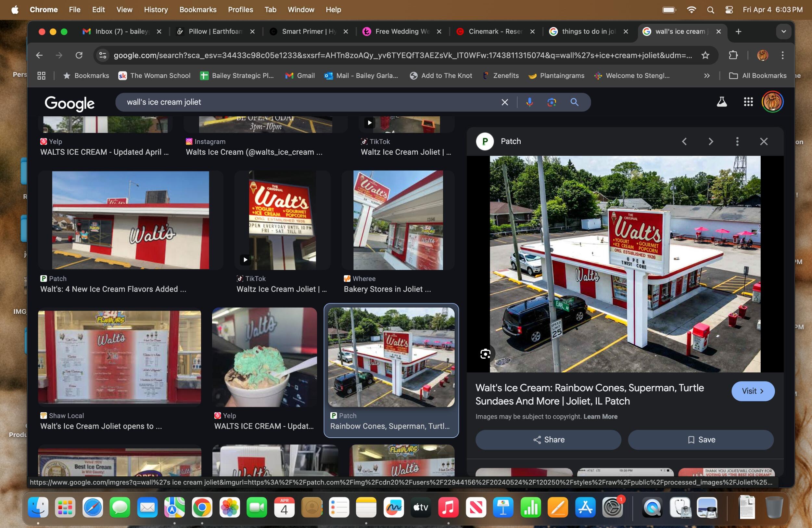Open Chrome extensions puzzle icon
The image size is (812, 528).
click(733, 55)
